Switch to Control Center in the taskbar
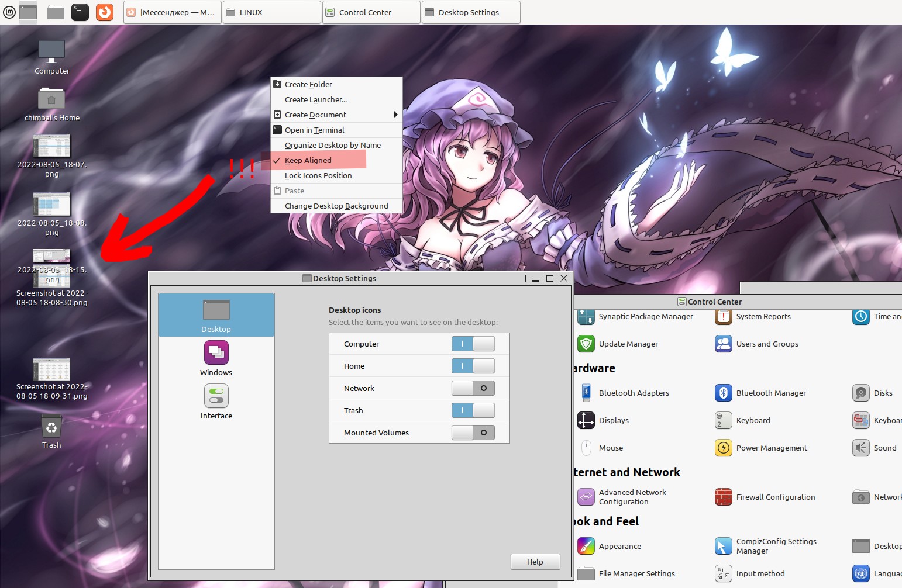The height and width of the screenshot is (588, 902). point(371,12)
